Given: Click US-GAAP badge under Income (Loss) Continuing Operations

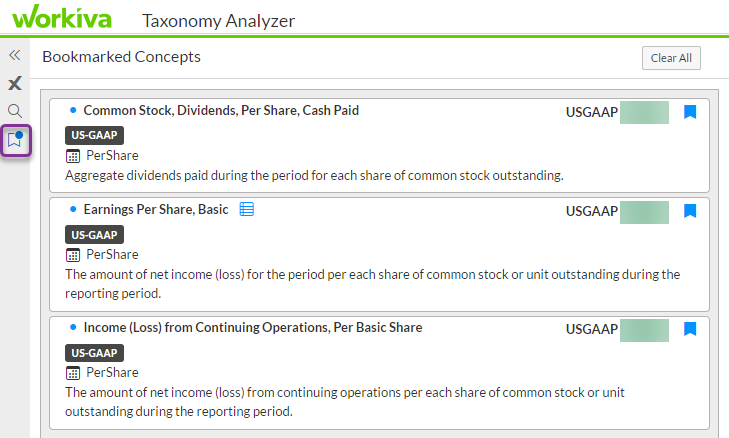Looking at the screenshot, I should 94,353.
